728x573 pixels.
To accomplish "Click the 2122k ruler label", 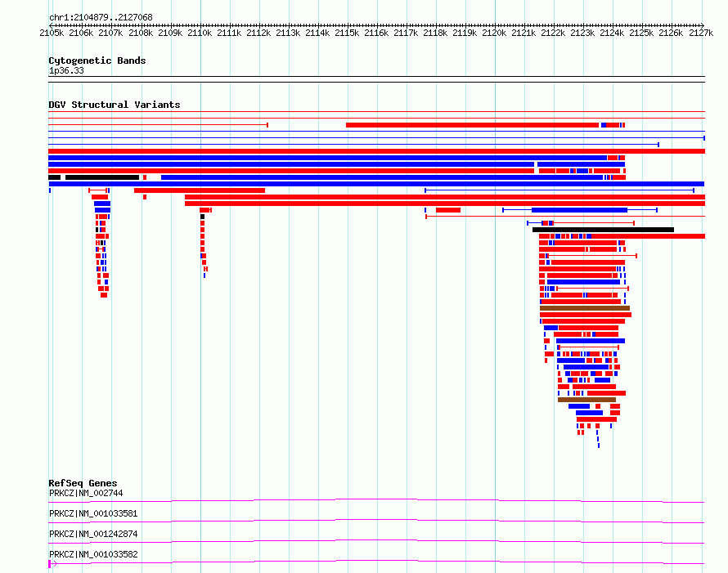I will (x=553, y=33).
